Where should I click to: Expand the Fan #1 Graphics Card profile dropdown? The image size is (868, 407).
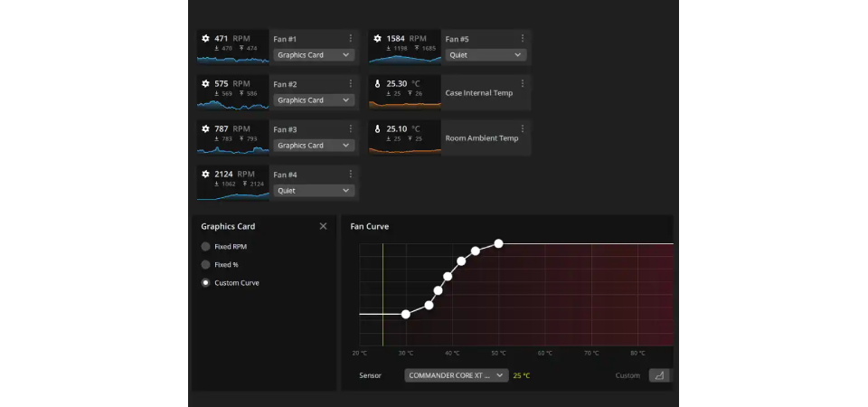313,55
